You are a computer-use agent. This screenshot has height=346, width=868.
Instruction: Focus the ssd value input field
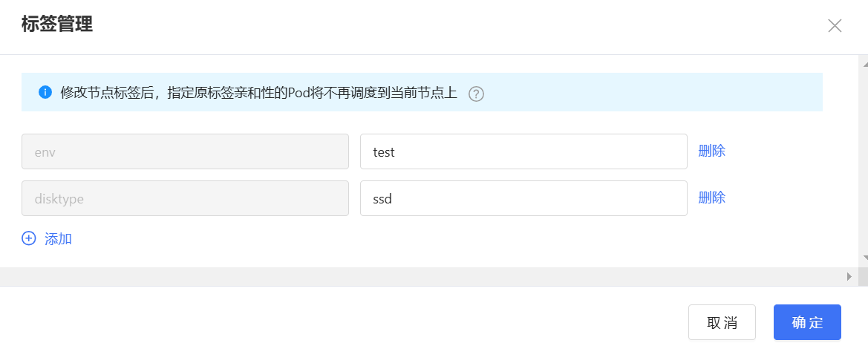click(x=523, y=198)
